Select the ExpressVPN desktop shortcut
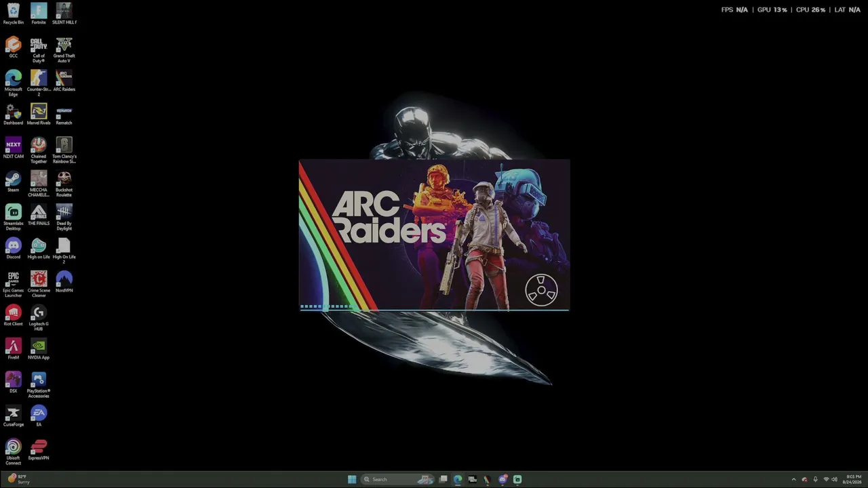Image resolution: width=868 pixels, height=488 pixels. click(39, 450)
